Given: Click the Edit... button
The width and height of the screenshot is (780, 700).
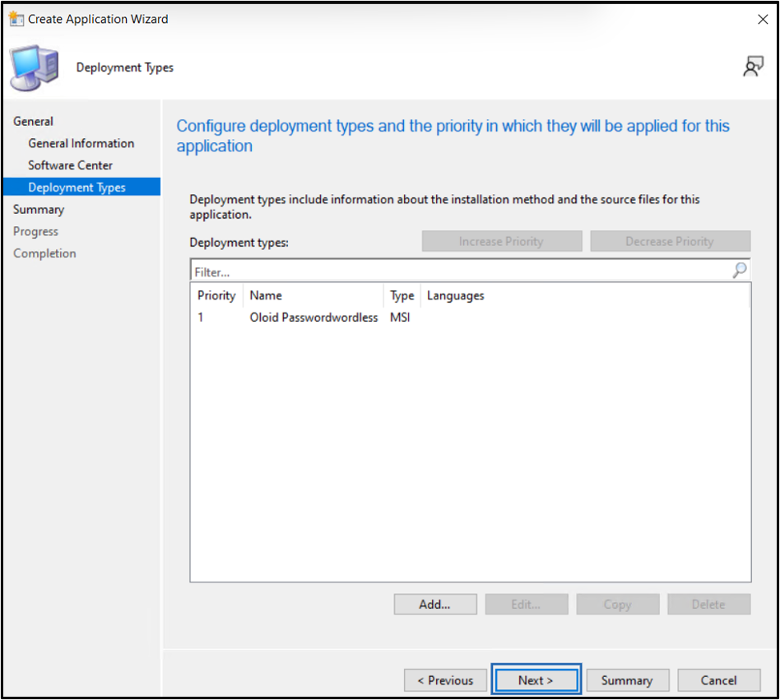Looking at the screenshot, I should pos(527,604).
